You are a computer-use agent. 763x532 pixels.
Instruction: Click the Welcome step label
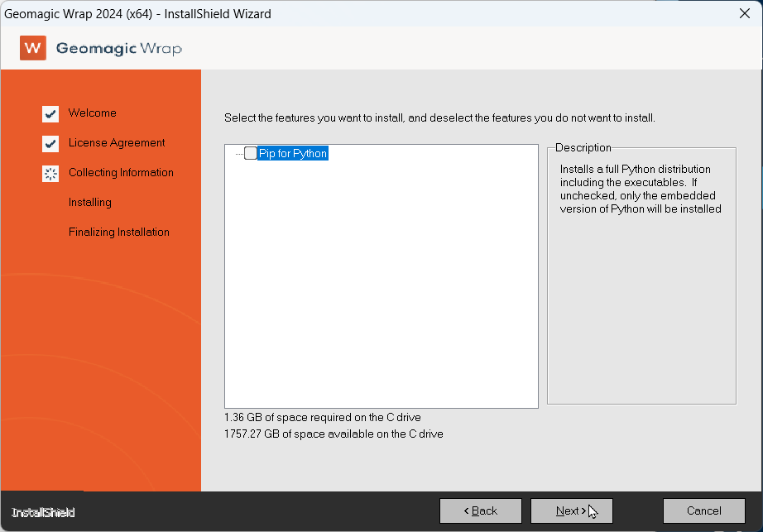(x=93, y=113)
